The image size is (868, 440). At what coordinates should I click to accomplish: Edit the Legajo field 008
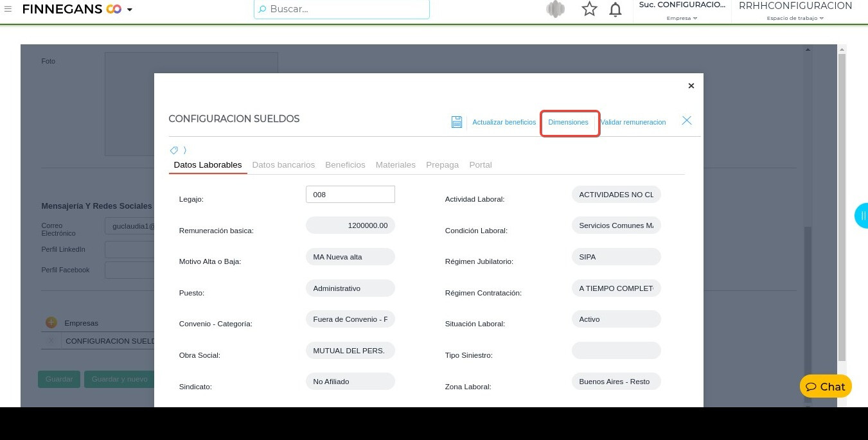(x=350, y=194)
